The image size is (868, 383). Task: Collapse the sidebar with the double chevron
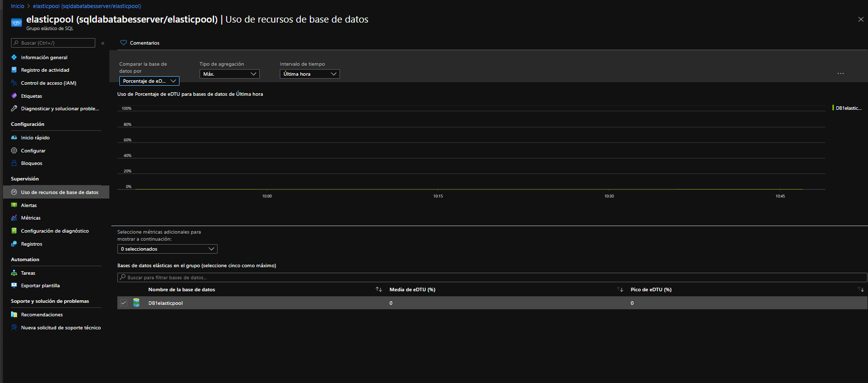[x=103, y=43]
